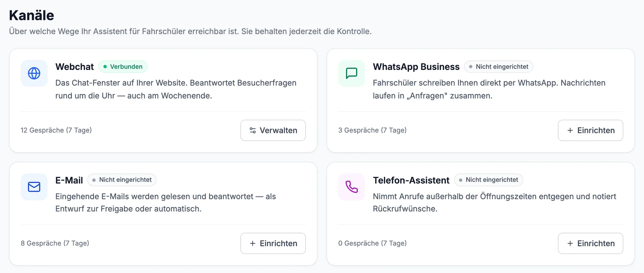
Task: Click the WhatsApp Business chat bubble icon
Action: click(352, 73)
